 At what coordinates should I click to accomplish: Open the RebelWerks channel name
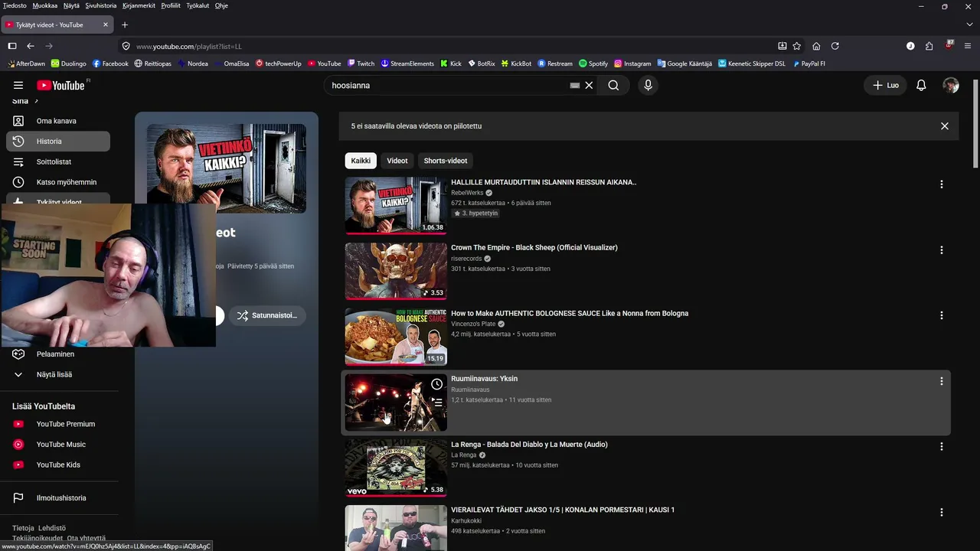coord(467,193)
